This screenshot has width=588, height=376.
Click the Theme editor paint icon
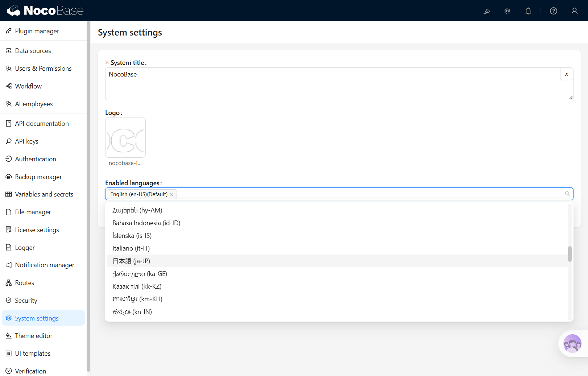(x=9, y=336)
